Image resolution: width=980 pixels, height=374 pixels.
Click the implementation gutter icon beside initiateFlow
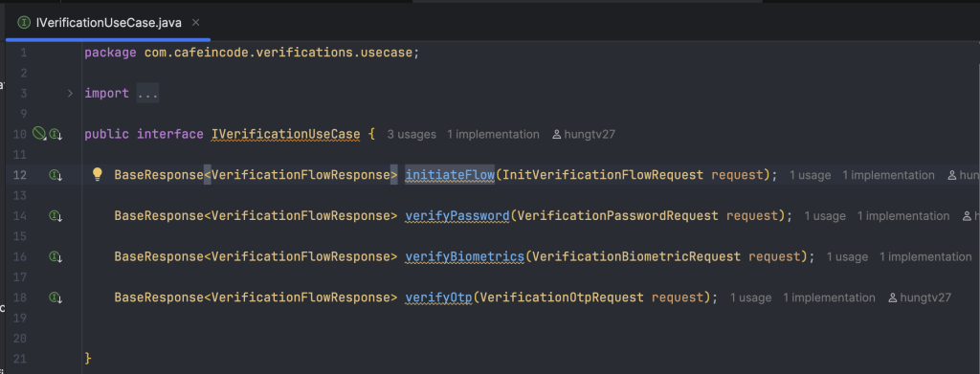pos(56,175)
